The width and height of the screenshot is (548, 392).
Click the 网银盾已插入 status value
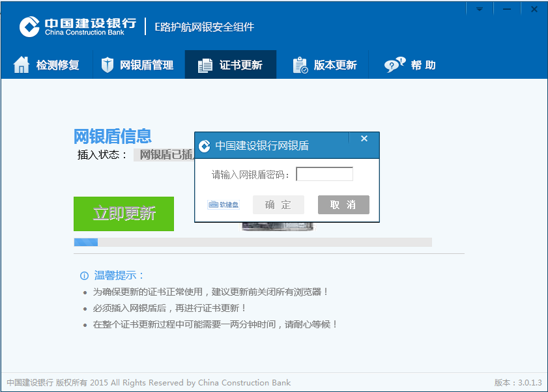point(164,154)
